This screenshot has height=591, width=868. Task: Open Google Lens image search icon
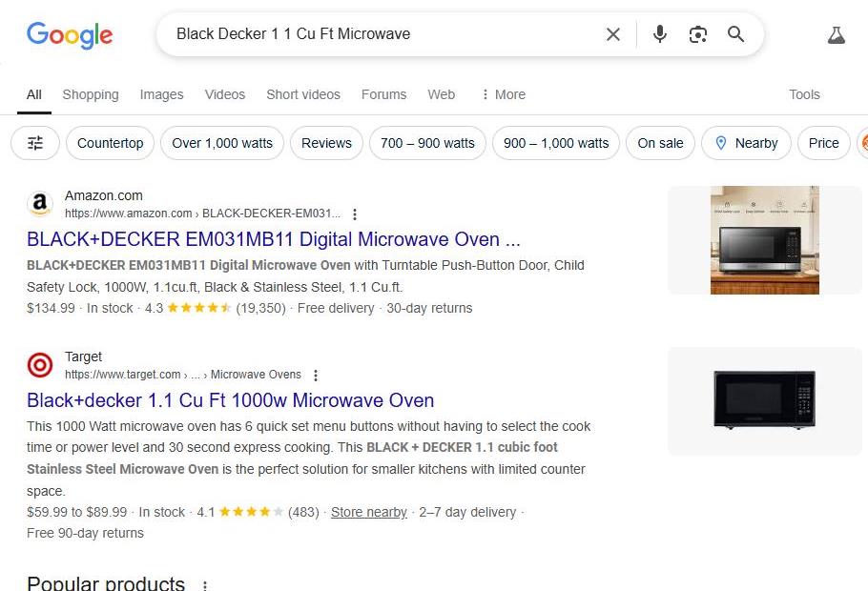point(697,34)
